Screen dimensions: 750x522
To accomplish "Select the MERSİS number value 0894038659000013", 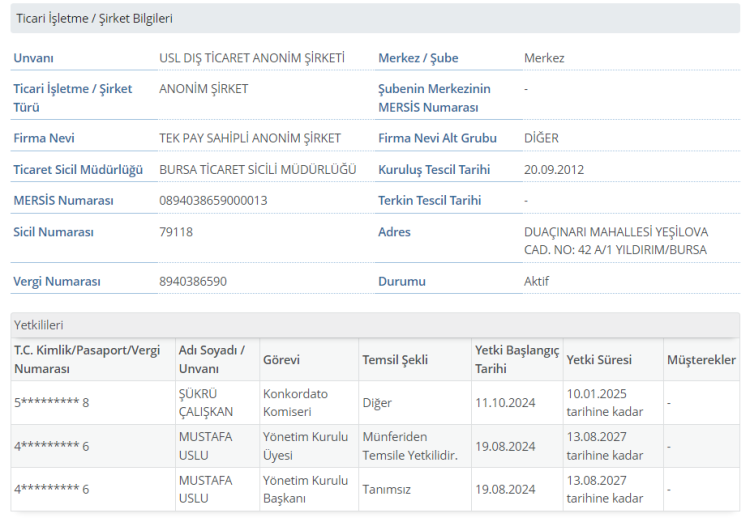I will coord(213,201).
